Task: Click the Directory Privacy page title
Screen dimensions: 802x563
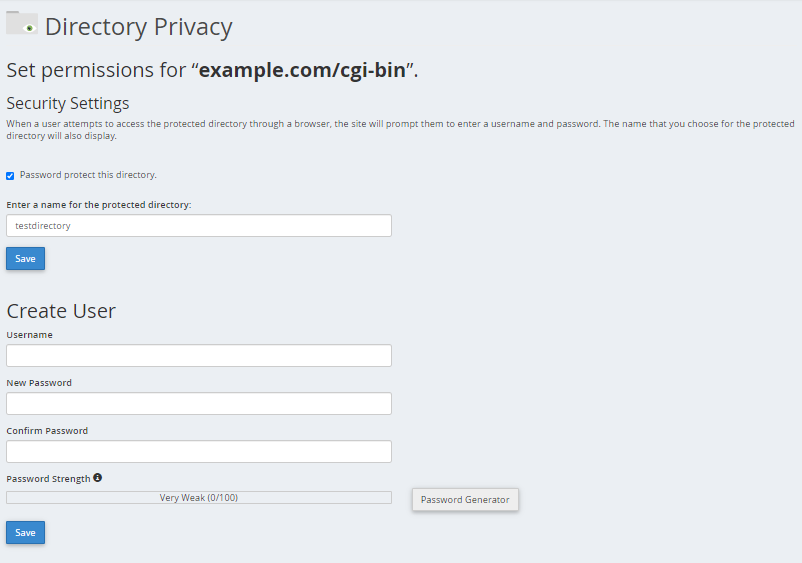Action: tap(139, 27)
